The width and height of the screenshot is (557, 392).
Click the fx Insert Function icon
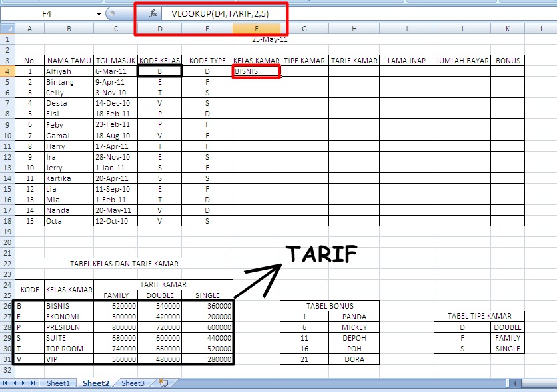(x=153, y=14)
